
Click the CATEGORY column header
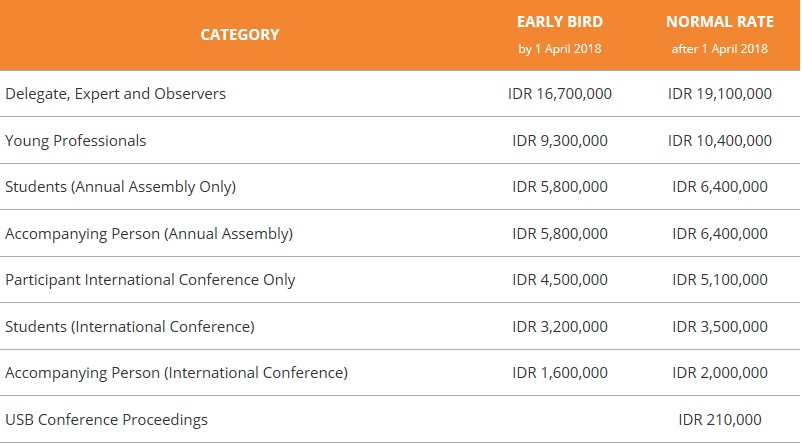point(239,34)
